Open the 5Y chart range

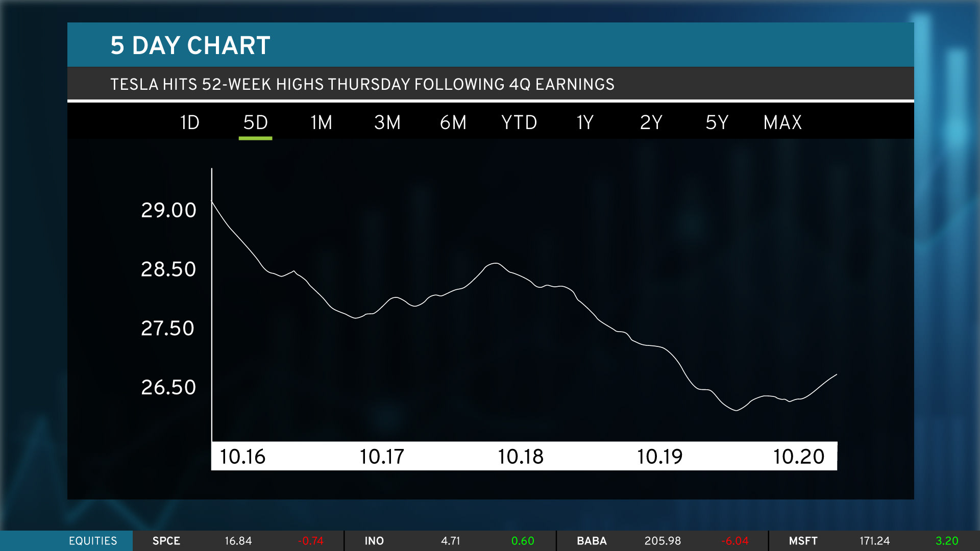[717, 122]
